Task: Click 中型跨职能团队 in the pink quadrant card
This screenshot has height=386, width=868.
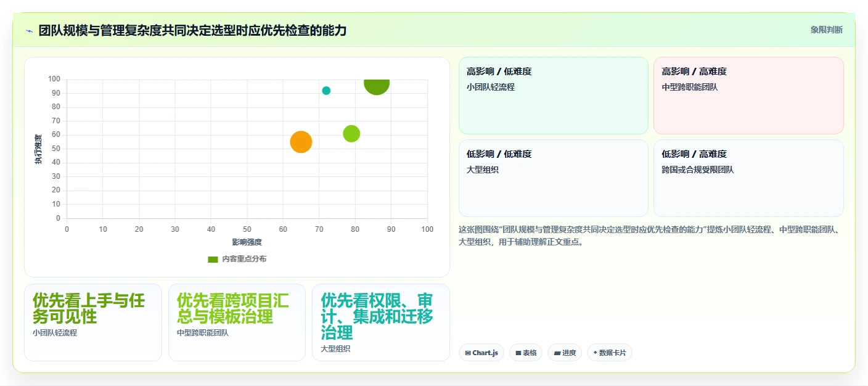Action: [x=690, y=87]
